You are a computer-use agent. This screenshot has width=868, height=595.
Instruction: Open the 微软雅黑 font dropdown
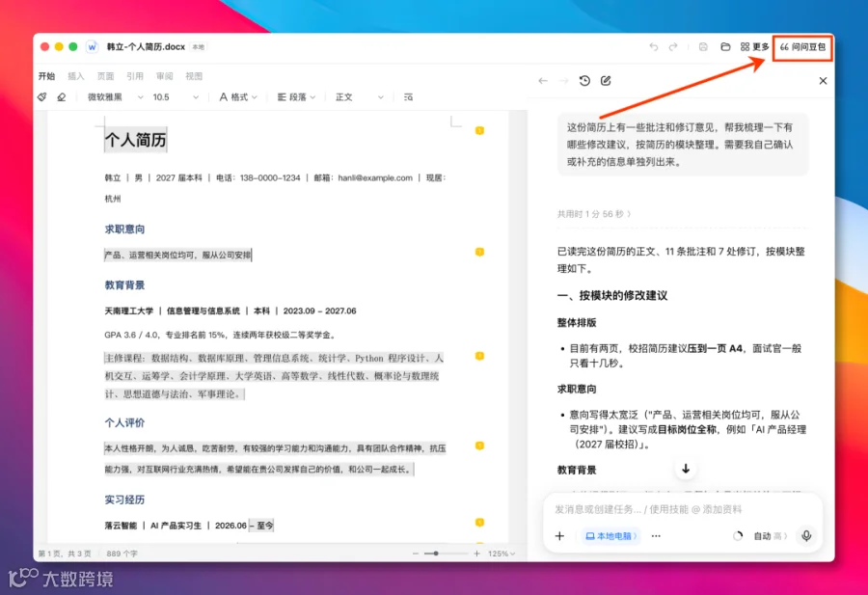coord(115,96)
